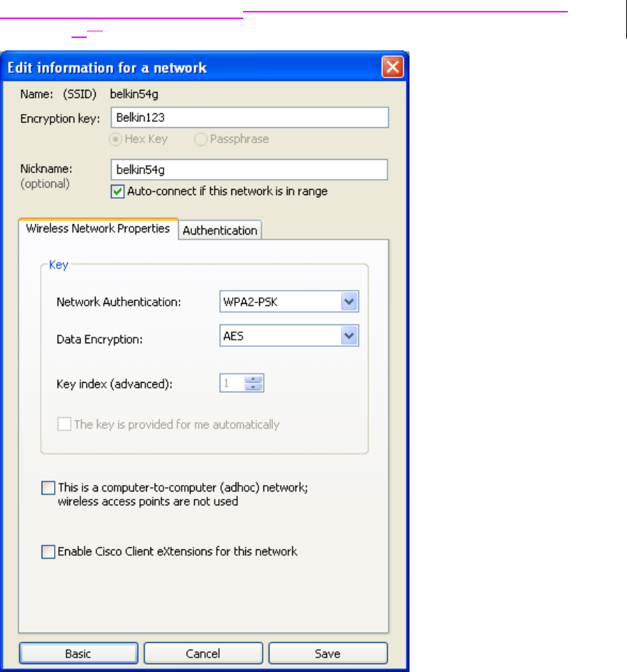Viewport: 627px width, 672px height.
Task: Close the Edit information for a network dialog
Action: 392,67
